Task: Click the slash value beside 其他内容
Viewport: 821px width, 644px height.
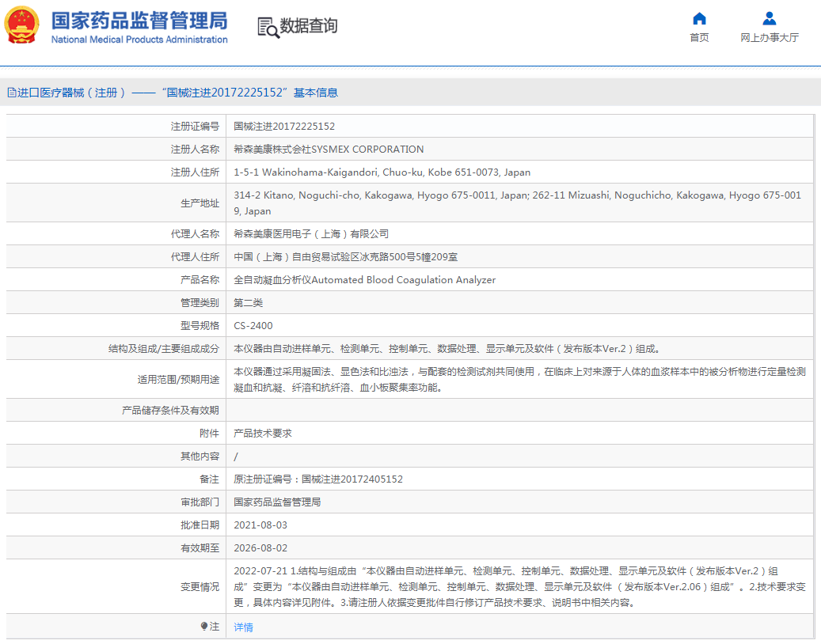Action: tap(236, 456)
